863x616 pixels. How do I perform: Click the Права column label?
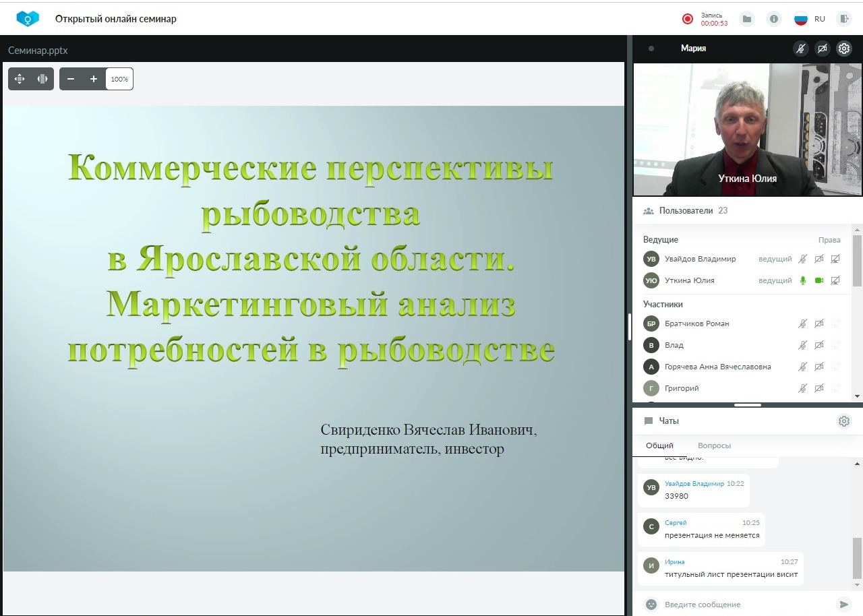pos(829,240)
